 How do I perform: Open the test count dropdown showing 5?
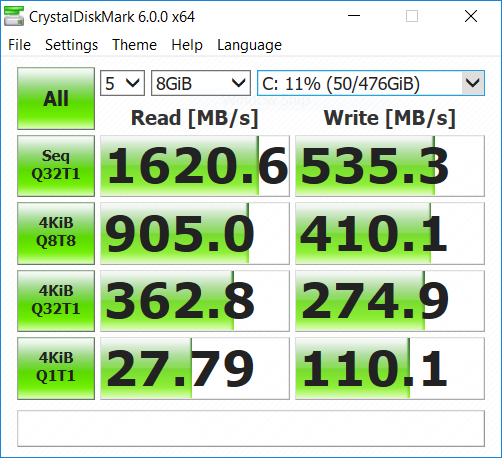click(122, 83)
